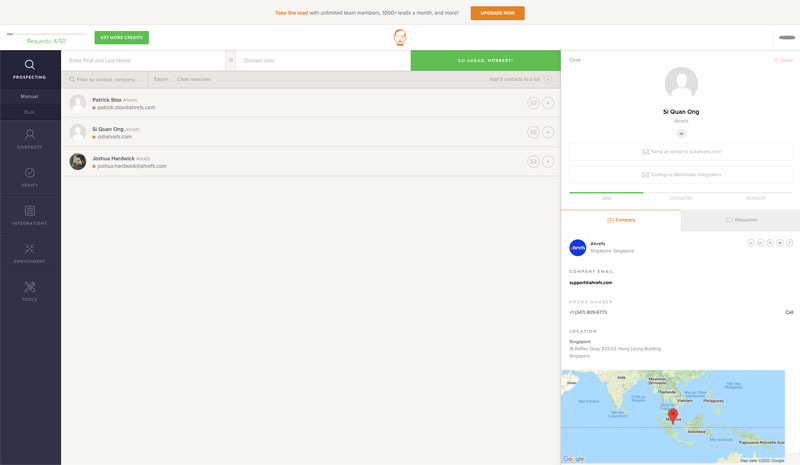Viewport: 800px width, 465px height.
Task: Open the Enrichment sidebar section
Action: (x=30, y=253)
